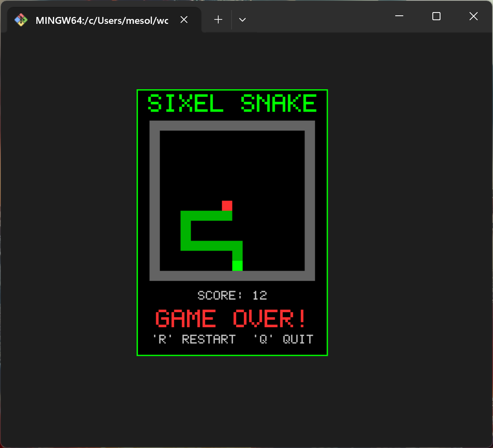This screenshot has width=493, height=448.
Task: Click the SCORE: 12 text
Action: click(232, 296)
